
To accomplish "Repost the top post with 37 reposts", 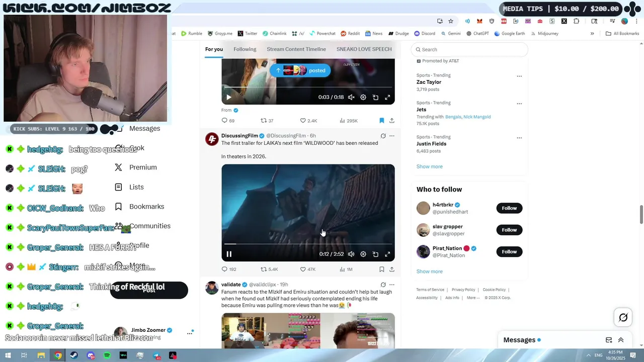I will pyautogui.click(x=267, y=121).
